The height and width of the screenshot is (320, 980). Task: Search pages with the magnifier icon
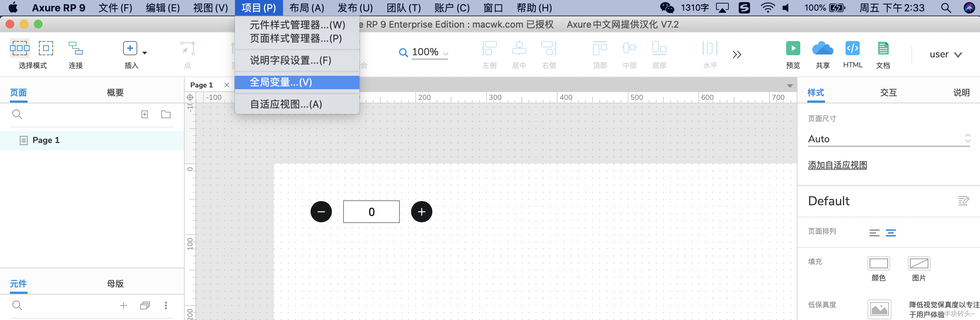(x=17, y=114)
